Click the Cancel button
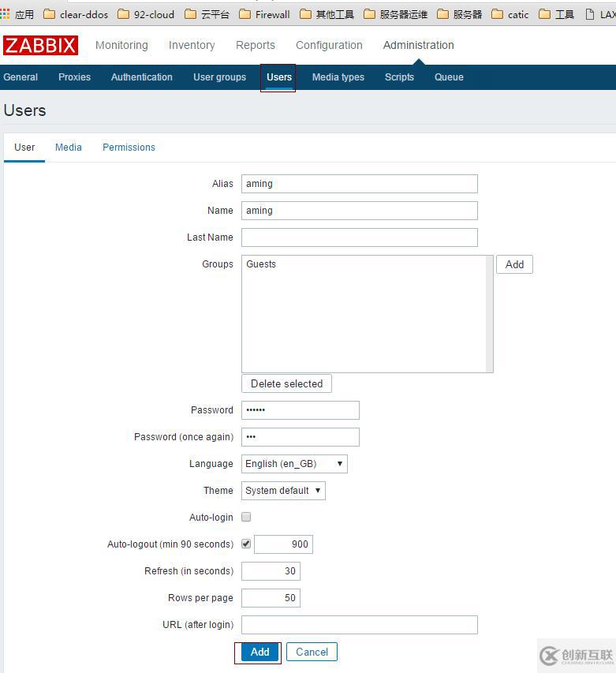Image resolution: width=616 pixels, height=673 pixels. point(312,652)
